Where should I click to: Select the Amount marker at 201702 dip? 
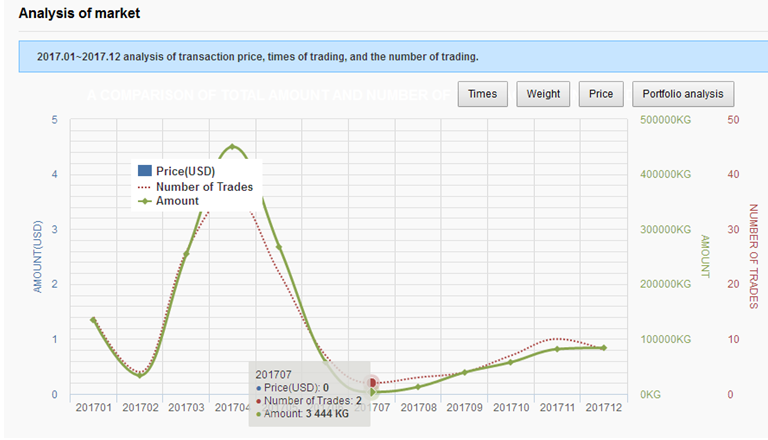tap(140, 375)
